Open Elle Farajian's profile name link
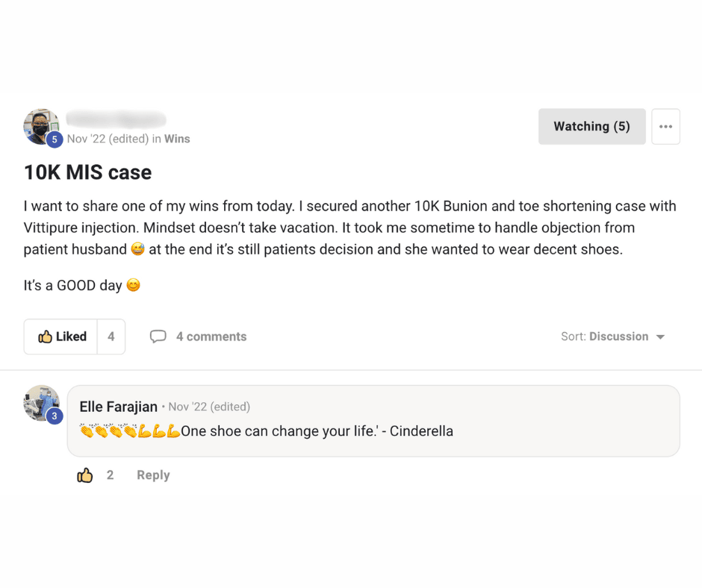Image resolution: width=702 pixels, height=588 pixels. point(118,407)
